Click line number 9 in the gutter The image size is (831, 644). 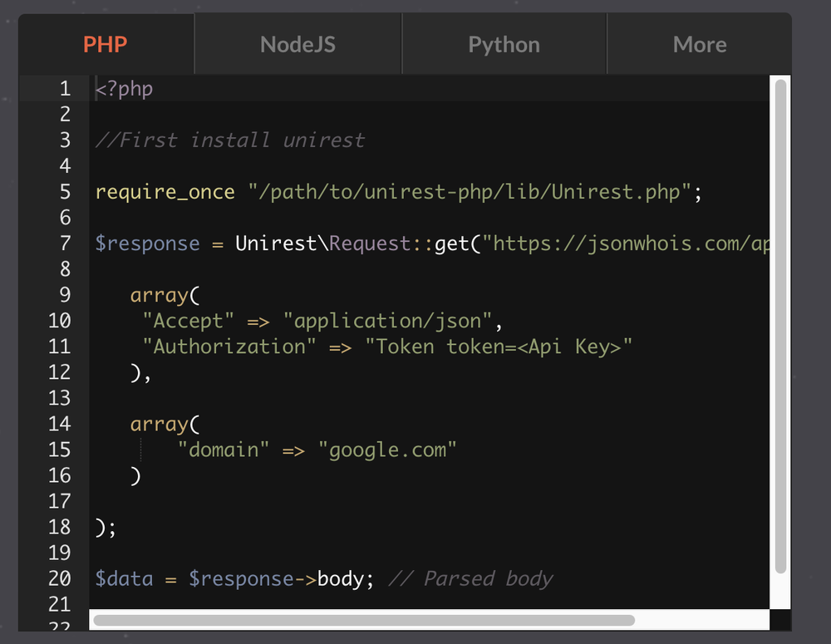[65, 294]
